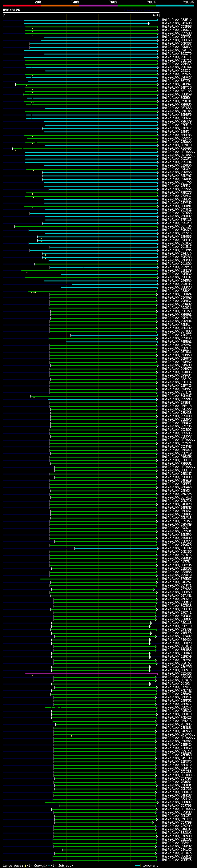Screen dimensions: 197x868
Task: Select UniRef100_A5BDH7 entry
Action: click(177, 216)
